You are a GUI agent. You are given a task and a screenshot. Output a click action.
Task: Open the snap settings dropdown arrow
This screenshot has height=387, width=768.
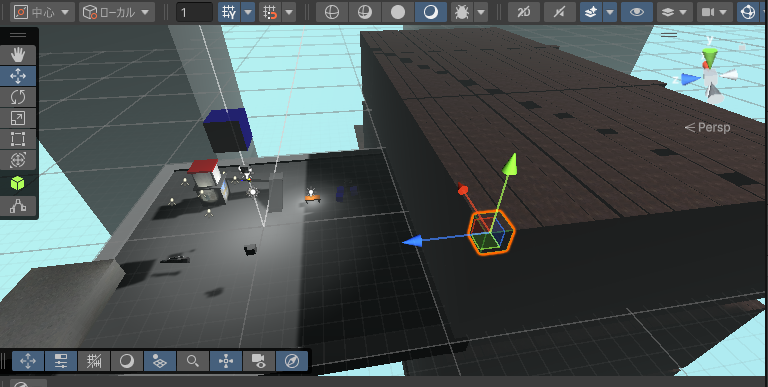289,12
